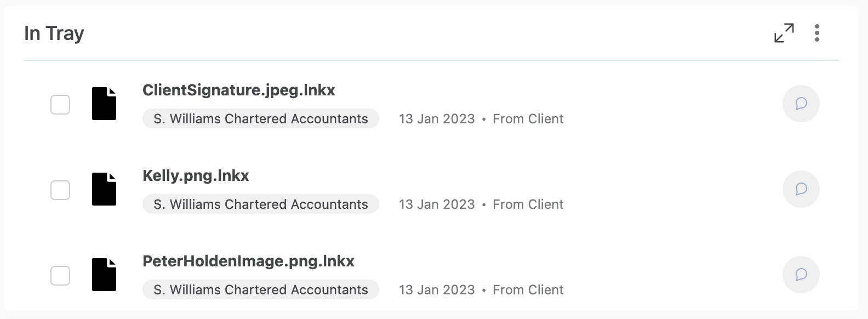Click the ClientSignature.jpeg.lnkx file icon
The image size is (868, 319).
[x=104, y=104]
